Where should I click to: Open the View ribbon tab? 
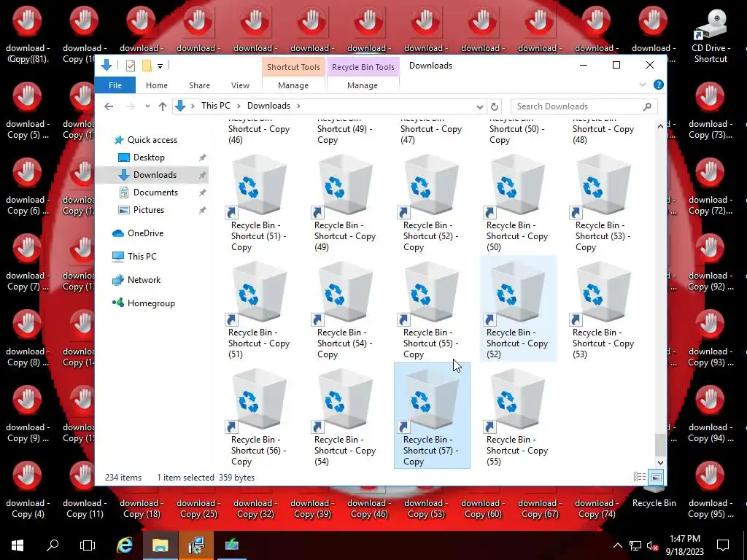240,85
